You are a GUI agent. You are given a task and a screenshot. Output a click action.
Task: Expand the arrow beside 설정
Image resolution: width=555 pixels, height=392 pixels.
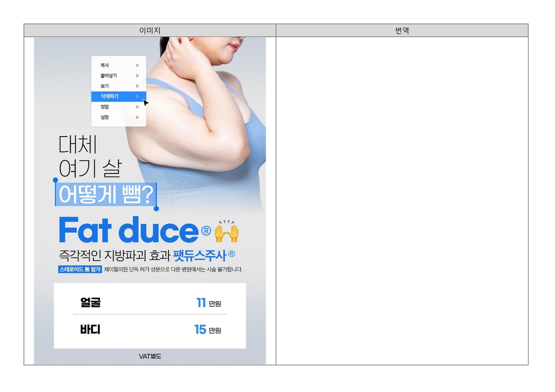coord(137,117)
